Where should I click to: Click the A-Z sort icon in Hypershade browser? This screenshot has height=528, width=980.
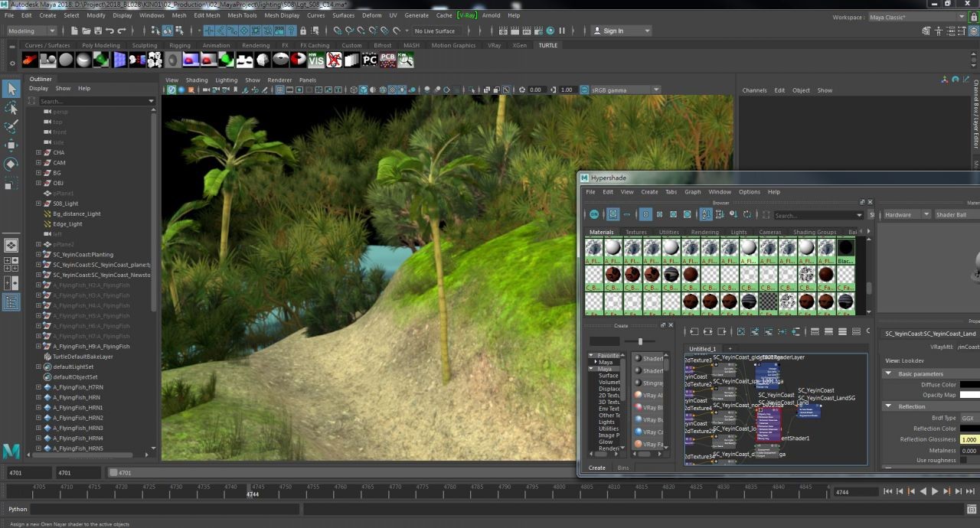pos(706,214)
